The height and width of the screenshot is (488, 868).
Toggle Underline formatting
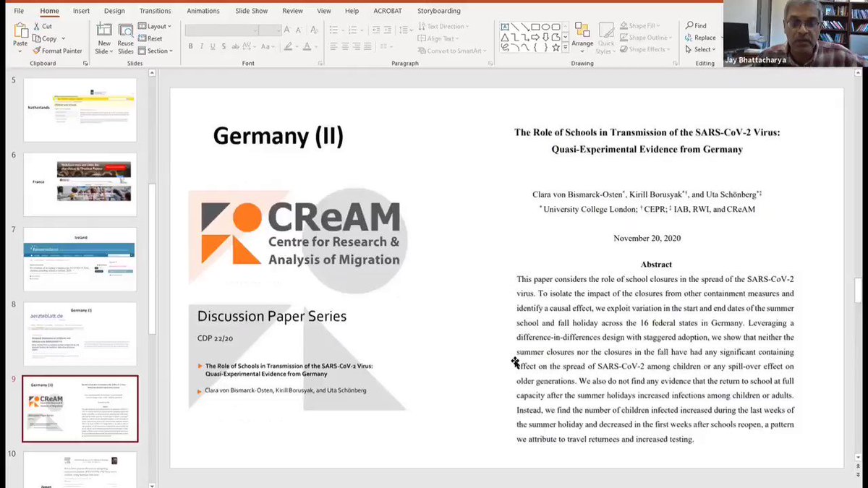[x=213, y=46]
